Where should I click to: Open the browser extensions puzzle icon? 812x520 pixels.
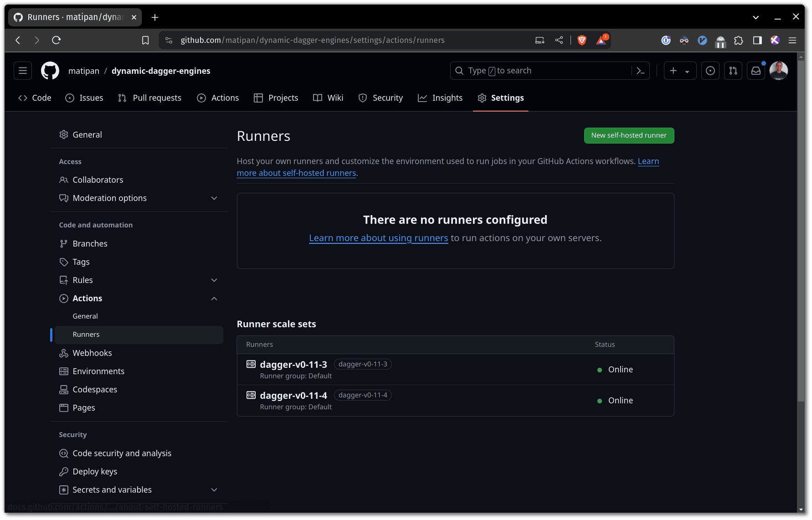tap(739, 40)
